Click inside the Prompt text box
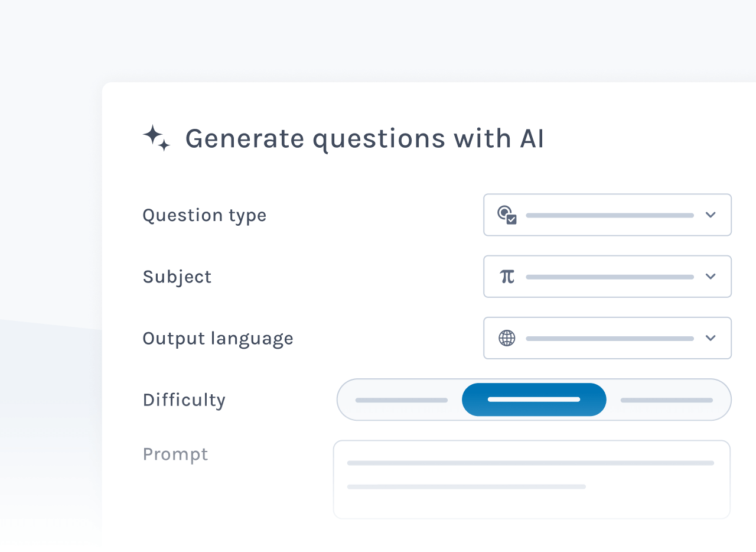 coord(532,479)
